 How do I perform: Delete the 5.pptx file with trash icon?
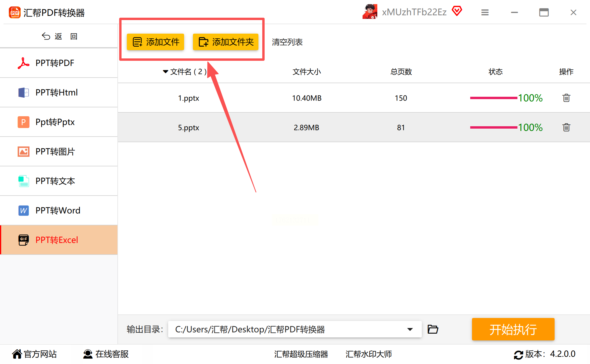pos(566,127)
